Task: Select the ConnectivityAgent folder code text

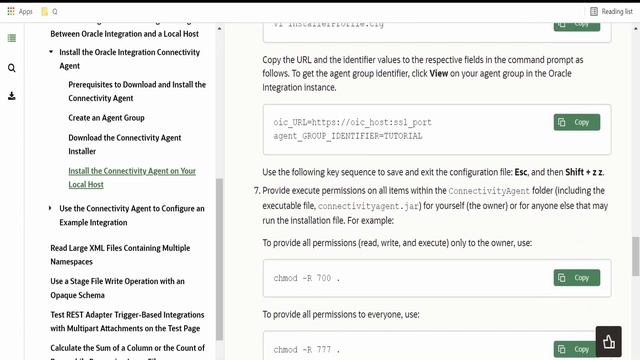Action: click(x=489, y=191)
